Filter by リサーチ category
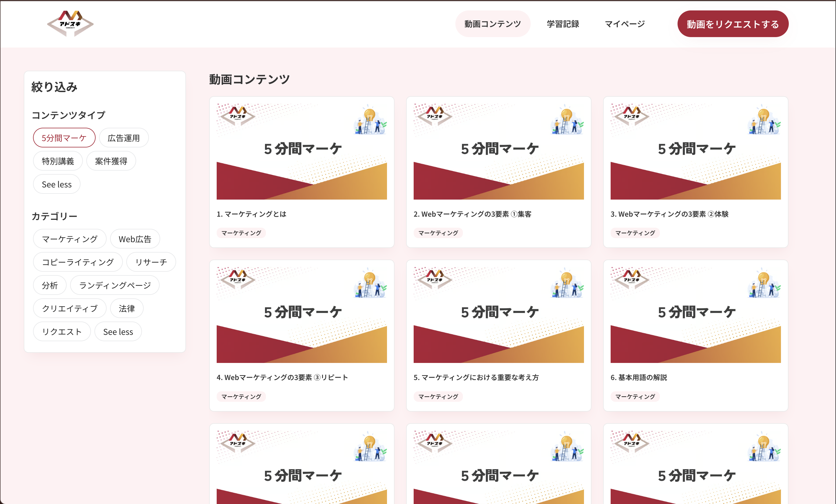836x504 pixels. click(151, 262)
